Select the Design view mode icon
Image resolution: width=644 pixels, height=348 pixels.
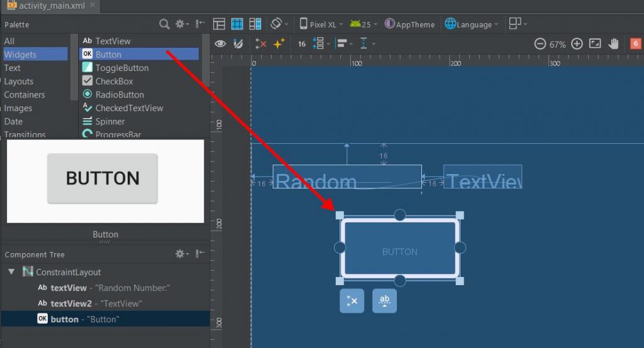click(x=219, y=24)
